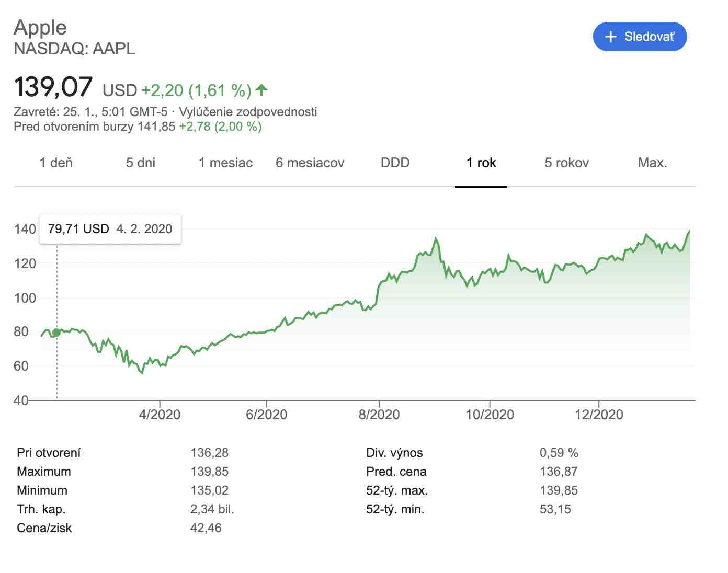Click the +2,20 (1,61 %) change text
The image size is (728, 573).
(197, 90)
